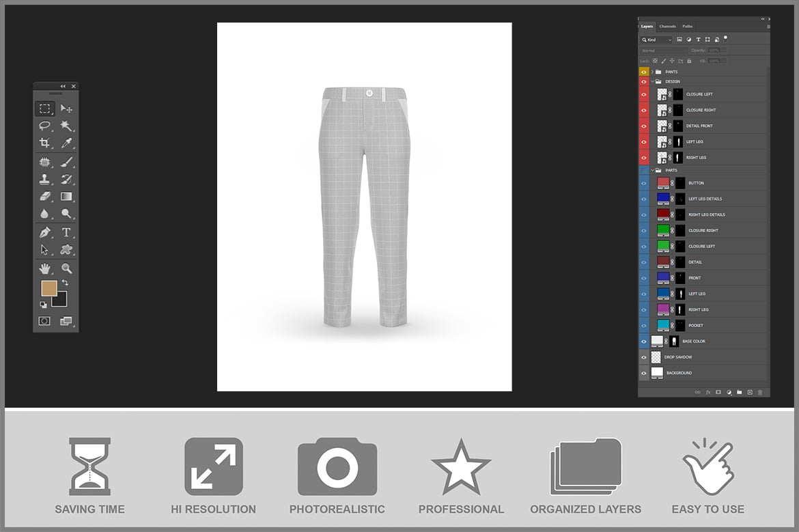Image resolution: width=799 pixels, height=532 pixels.
Task: Switch to the Layers tab
Action: [x=647, y=27]
